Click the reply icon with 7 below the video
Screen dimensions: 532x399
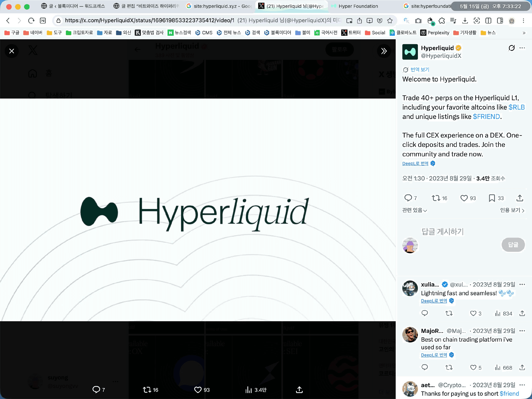(99, 390)
